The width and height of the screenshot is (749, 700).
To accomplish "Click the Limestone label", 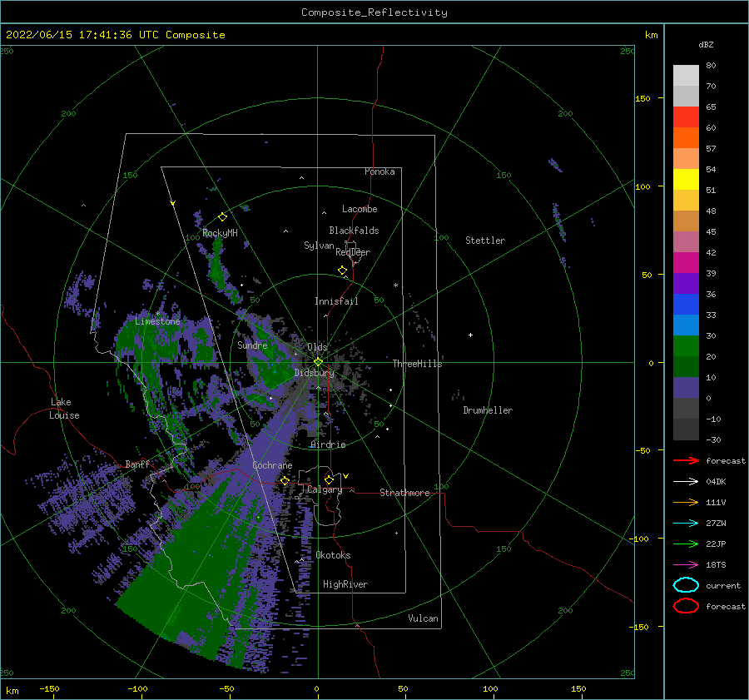I will click(157, 321).
